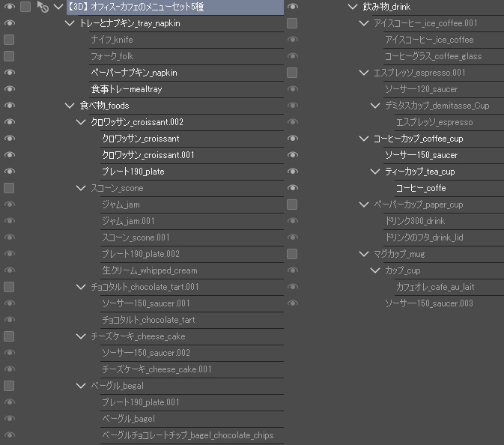The width and height of the screenshot is (504, 445).
Task: Toggle the checkbox beside the top-row eye icon
Action: [x=25, y=7]
